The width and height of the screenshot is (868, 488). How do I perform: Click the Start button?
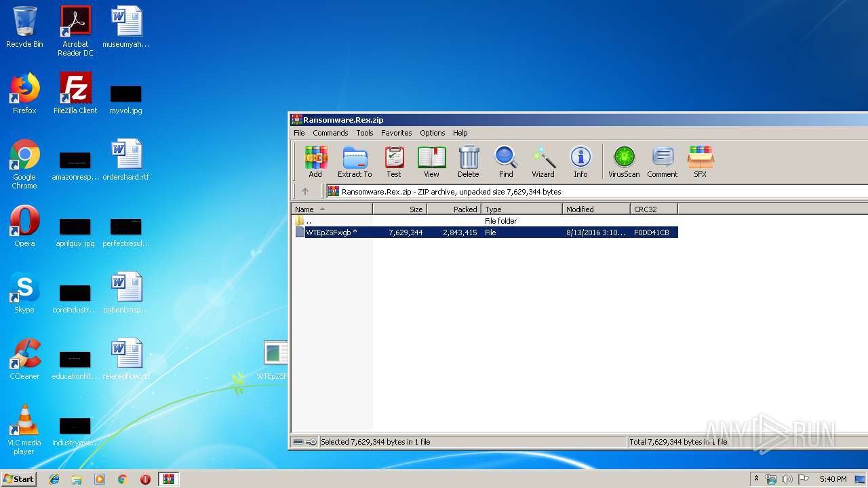pos(18,479)
